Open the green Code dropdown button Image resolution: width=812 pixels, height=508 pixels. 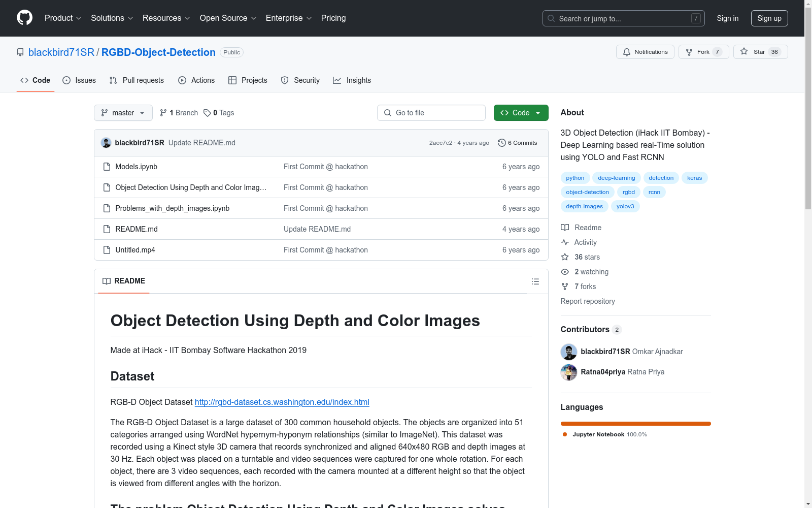pyautogui.click(x=521, y=113)
